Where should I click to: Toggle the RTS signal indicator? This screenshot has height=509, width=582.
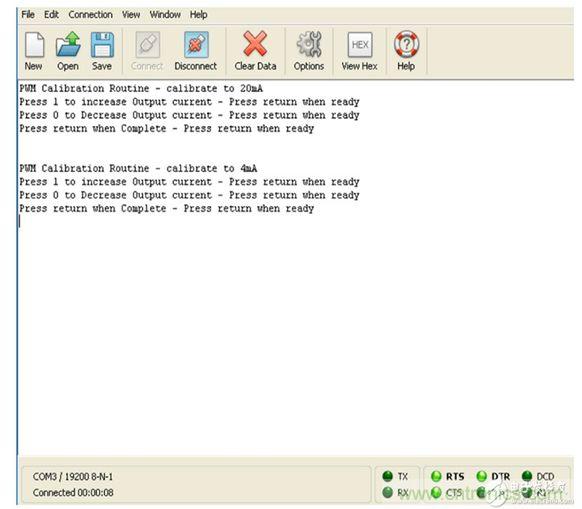click(x=436, y=476)
